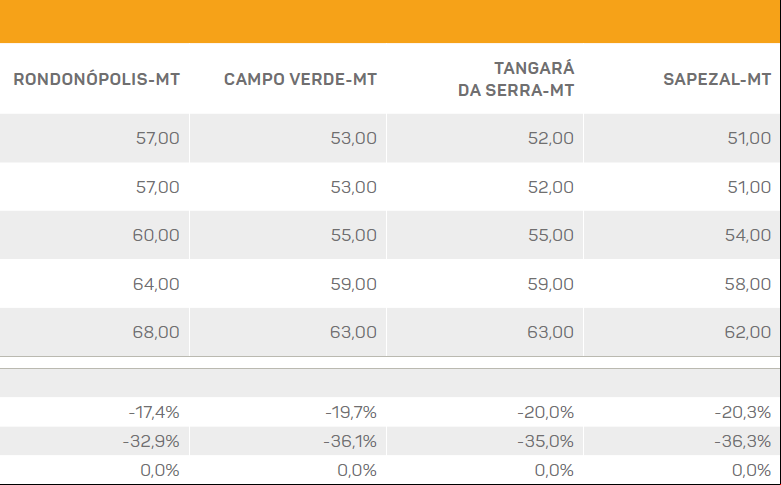This screenshot has width=781, height=485.
Task: Click the CAMPO VERDE-MT column header
Action: click(300, 80)
